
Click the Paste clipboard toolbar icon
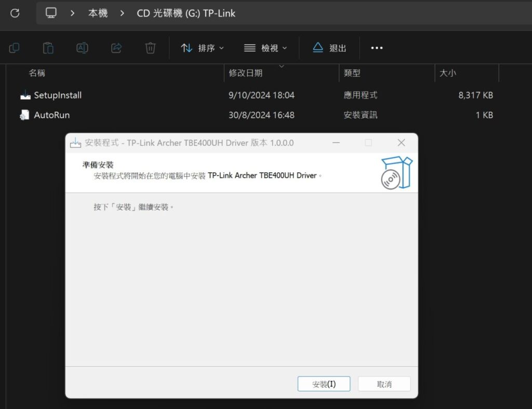pyautogui.click(x=48, y=48)
